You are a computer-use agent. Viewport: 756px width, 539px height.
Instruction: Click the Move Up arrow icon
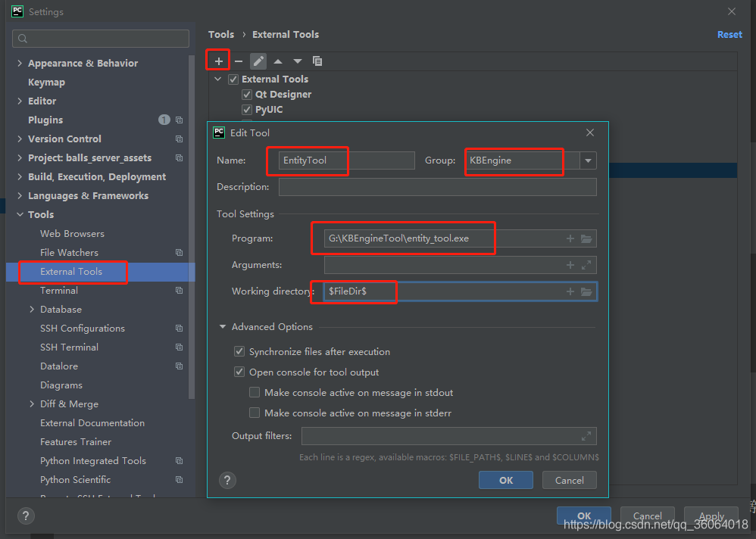click(278, 61)
